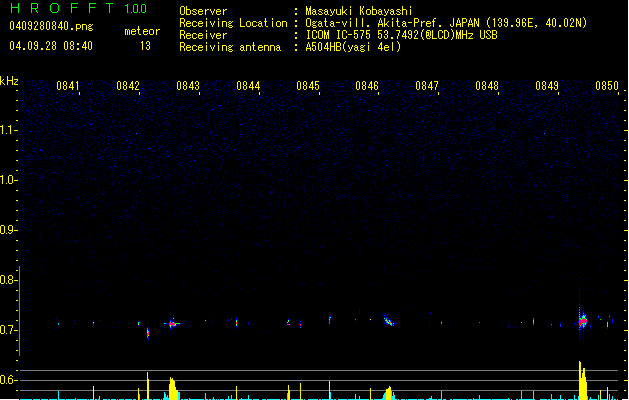This screenshot has width=629, height=400.
Task: Click the 1.0 kHz frequency label
Action: click(x=8, y=180)
